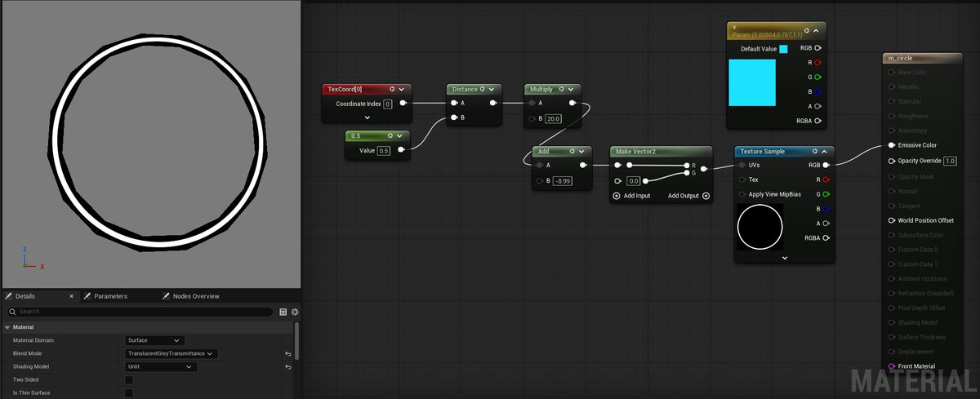Screen dimensions: 980x399
Task: Edit the constant Value 0.5 field
Action: [x=384, y=150]
